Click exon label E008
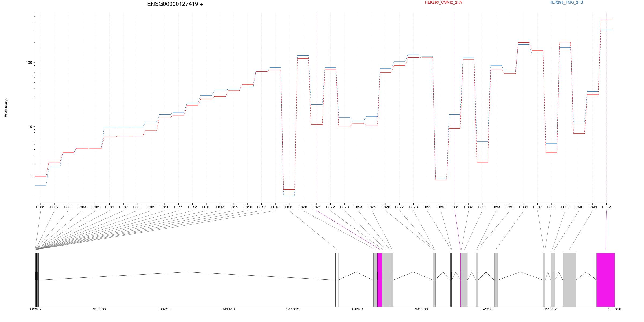Screen dimensions: 644x322 [x=137, y=207]
